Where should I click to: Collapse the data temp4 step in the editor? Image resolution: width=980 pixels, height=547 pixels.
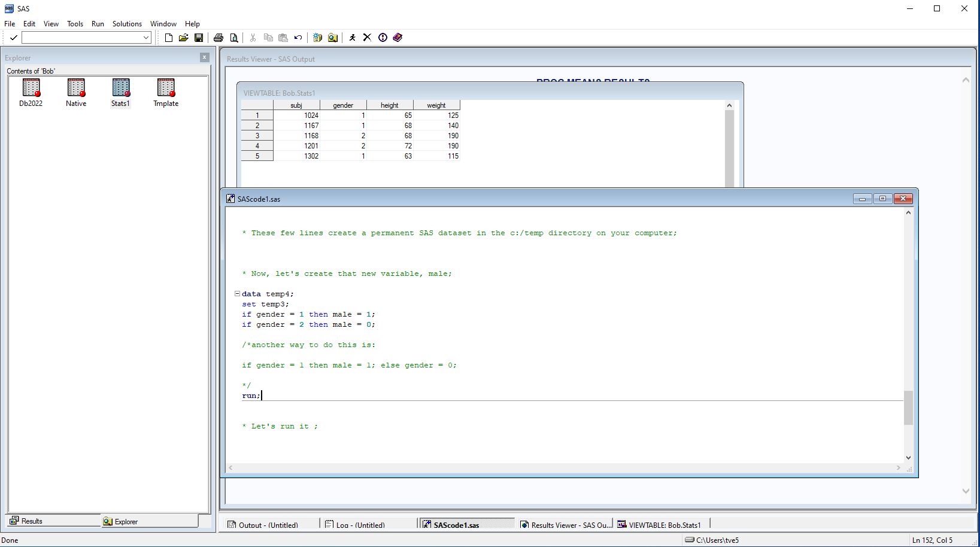237,294
